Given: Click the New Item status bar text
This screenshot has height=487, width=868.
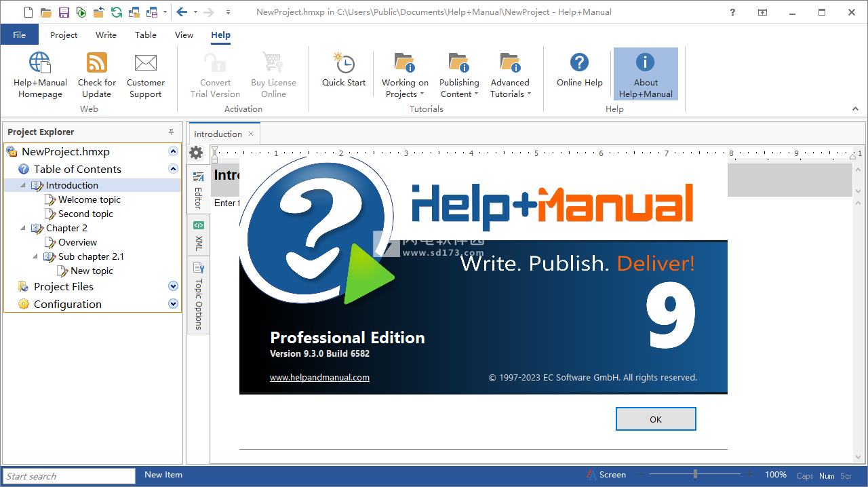Looking at the screenshot, I should [x=163, y=475].
